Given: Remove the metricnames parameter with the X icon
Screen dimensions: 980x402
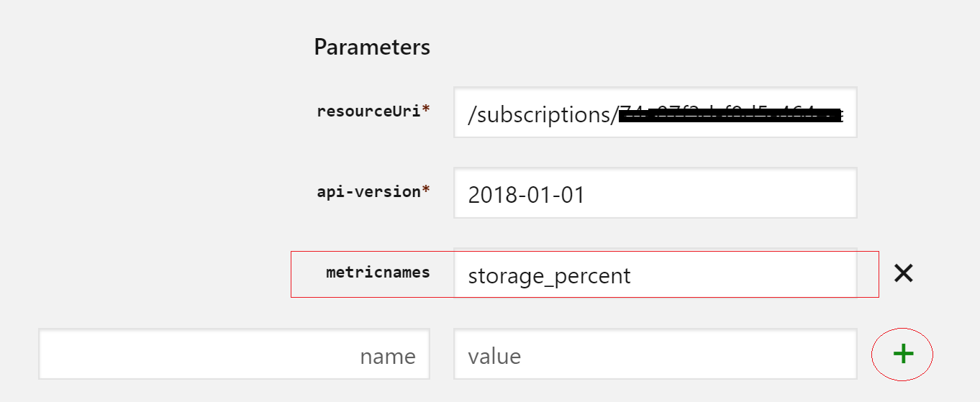Looking at the screenshot, I should click(903, 273).
